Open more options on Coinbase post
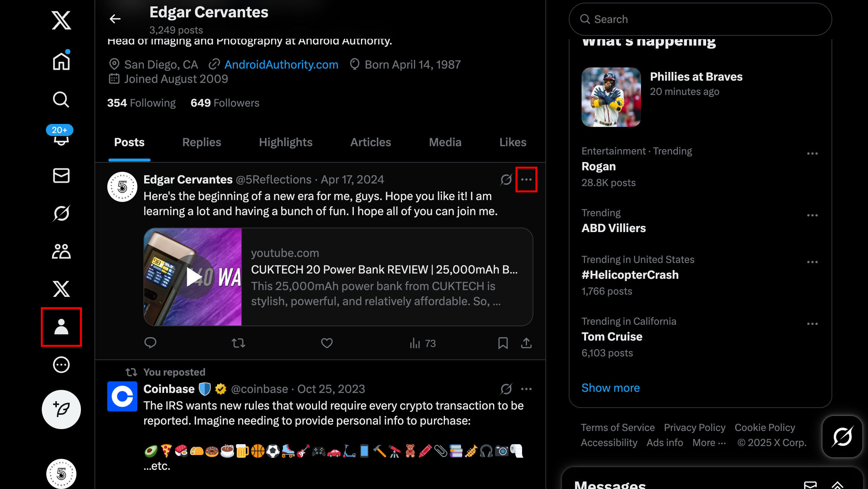868x489 pixels. (x=526, y=389)
